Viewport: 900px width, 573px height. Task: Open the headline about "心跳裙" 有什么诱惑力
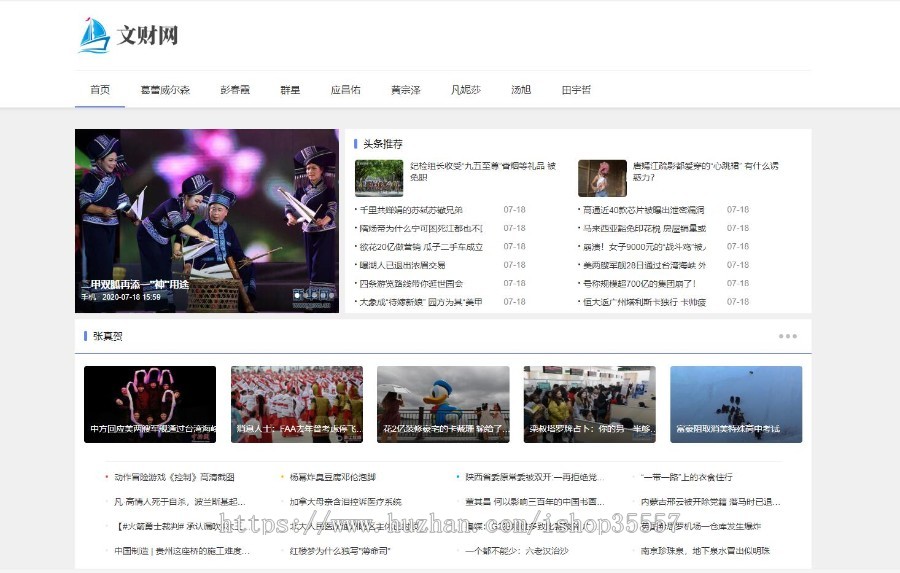tap(705, 171)
